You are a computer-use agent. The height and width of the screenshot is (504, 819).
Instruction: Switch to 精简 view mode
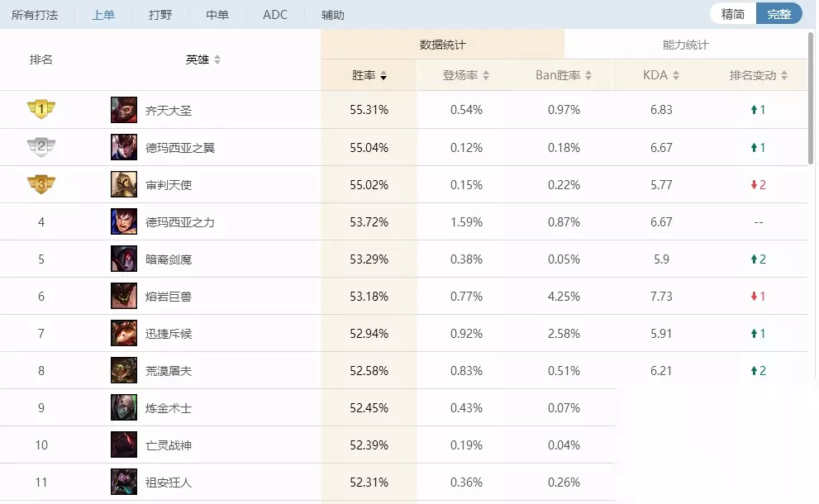point(733,14)
